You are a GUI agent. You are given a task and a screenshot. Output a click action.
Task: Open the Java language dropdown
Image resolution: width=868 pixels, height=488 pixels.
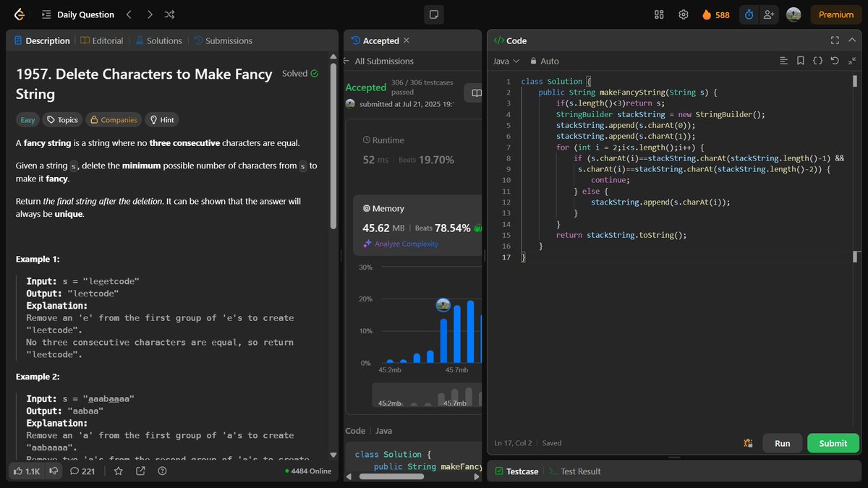click(x=506, y=61)
